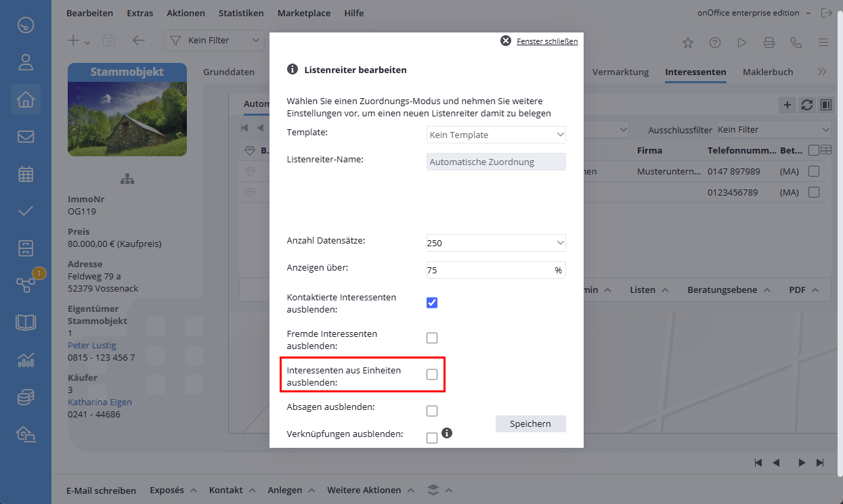Open the contacts person icon
843x504 pixels.
pyautogui.click(x=26, y=63)
